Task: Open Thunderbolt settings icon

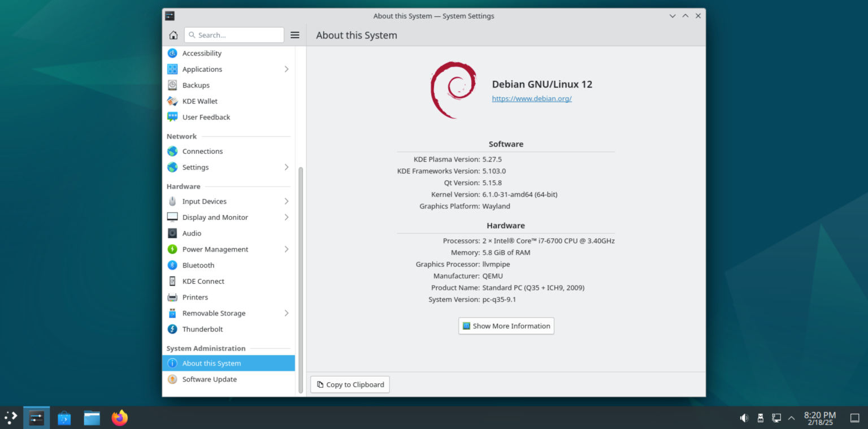Action: click(x=172, y=329)
